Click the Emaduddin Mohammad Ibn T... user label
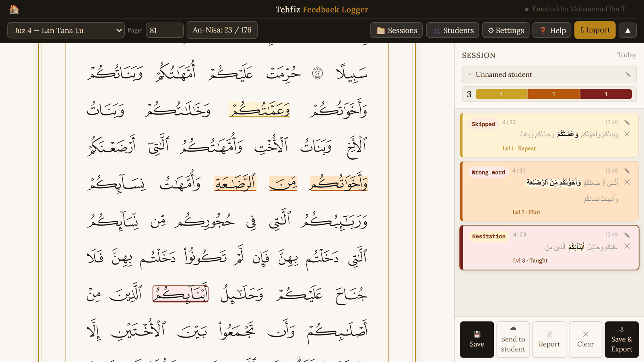 coord(581,9)
